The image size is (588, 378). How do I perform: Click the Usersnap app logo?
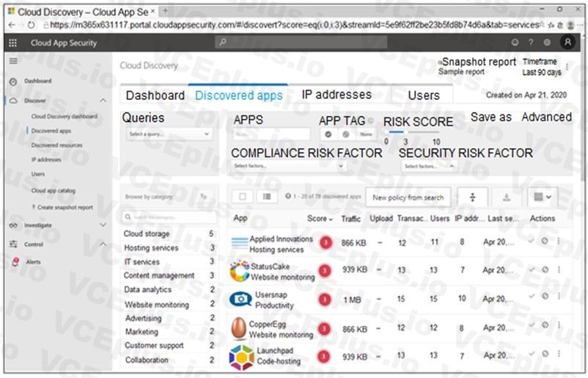point(240,299)
